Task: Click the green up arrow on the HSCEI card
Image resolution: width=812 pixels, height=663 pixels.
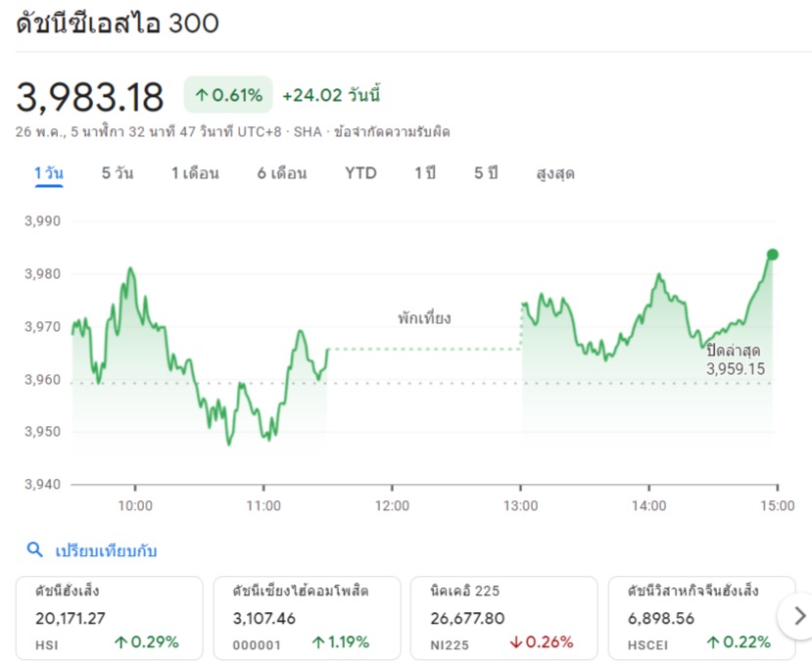Action: click(712, 642)
